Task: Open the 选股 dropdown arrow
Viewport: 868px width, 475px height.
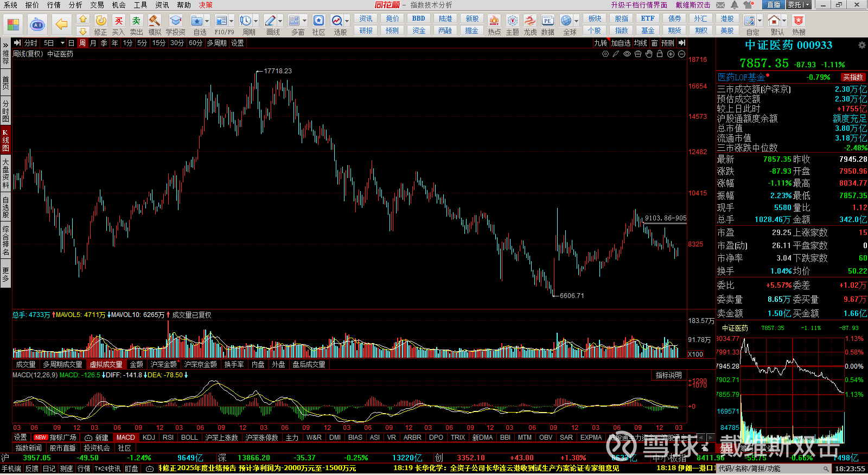Action: coord(347,21)
